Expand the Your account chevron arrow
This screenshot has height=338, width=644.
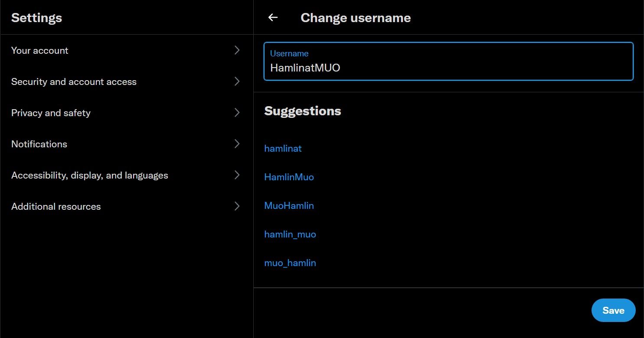pyautogui.click(x=237, y=50)
